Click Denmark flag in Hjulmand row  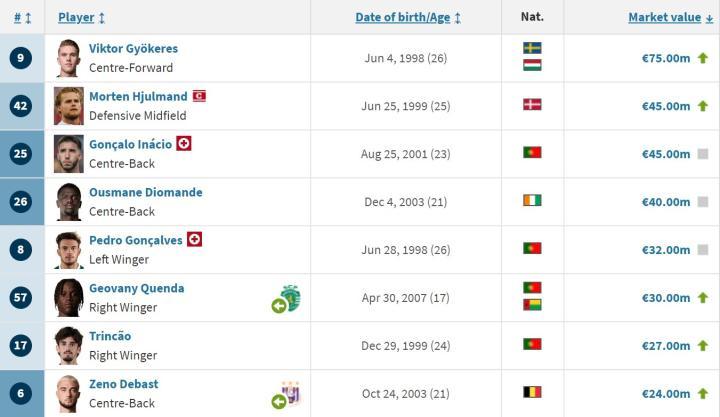(x=532, y=105)
